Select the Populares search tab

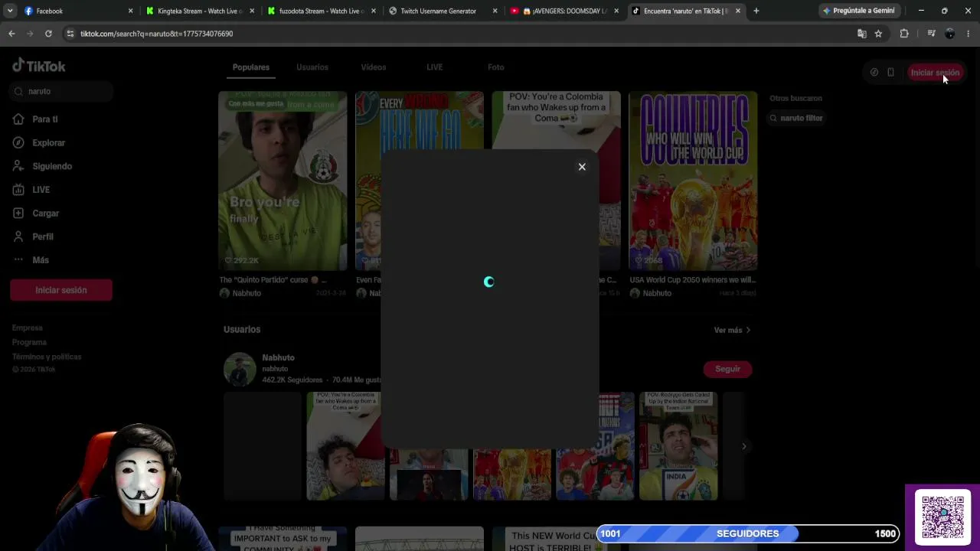pos(251,67)
